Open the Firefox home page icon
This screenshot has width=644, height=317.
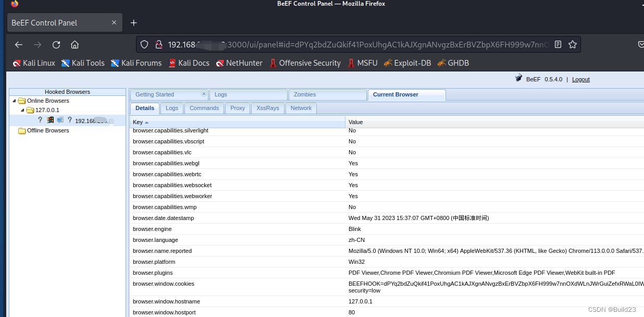pos(75,44)
